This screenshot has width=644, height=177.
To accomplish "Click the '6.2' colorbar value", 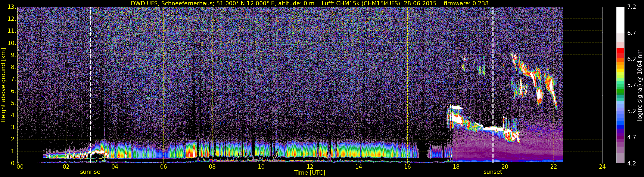I will 632,59.
